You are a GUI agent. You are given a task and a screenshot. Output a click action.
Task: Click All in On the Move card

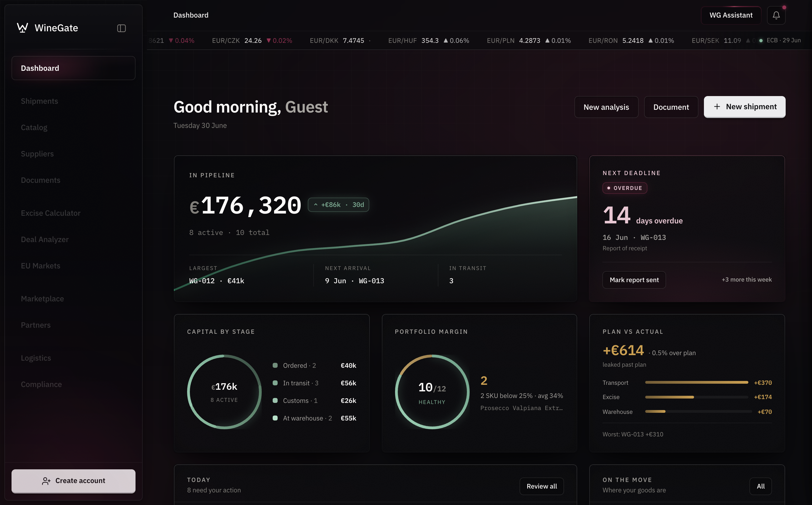760,486
